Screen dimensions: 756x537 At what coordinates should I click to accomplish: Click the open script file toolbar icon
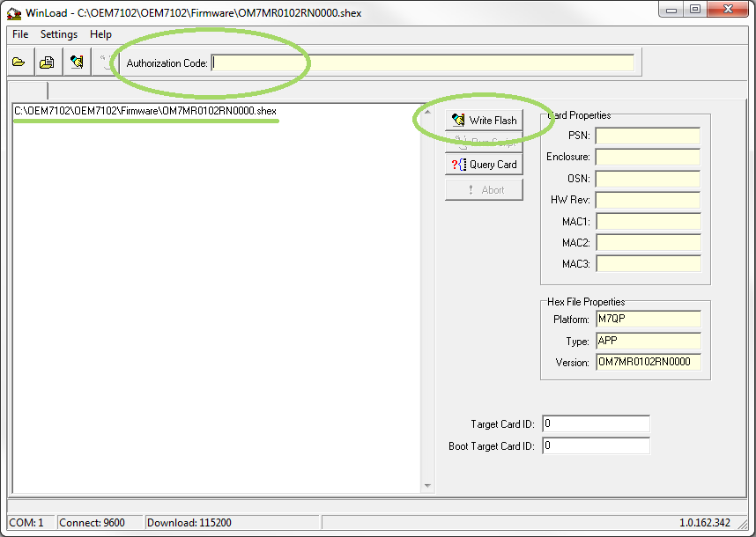point(48,63)
